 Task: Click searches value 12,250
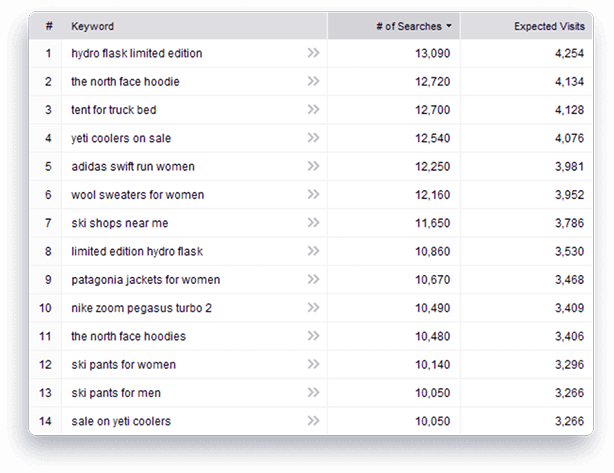tap(433, 166)
